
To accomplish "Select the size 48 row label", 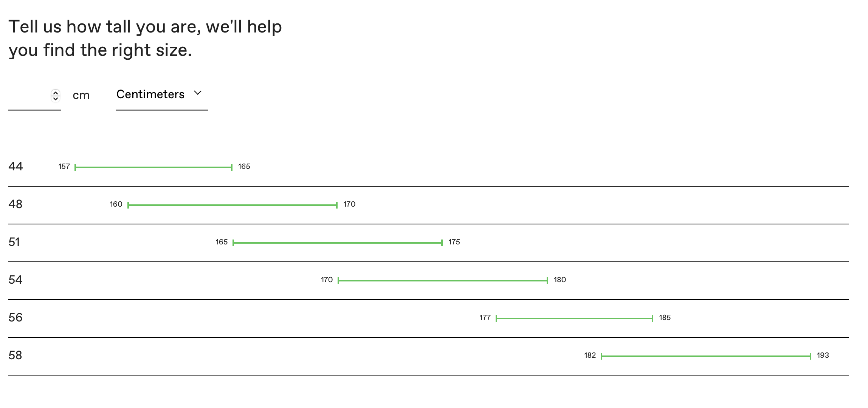I will 15,204.
